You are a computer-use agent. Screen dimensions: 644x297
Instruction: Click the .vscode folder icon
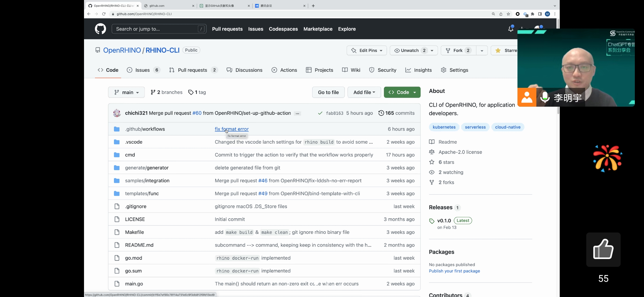(117, 142)
